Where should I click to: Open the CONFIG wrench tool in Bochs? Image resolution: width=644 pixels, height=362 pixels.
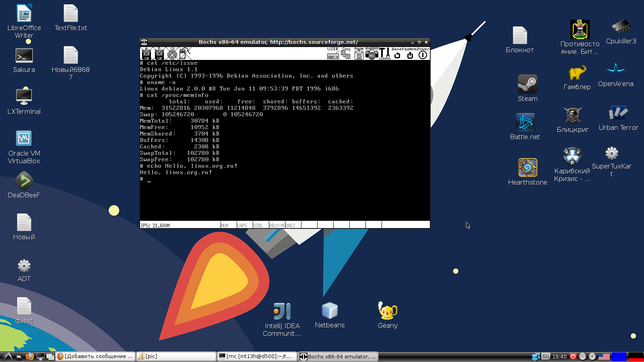385,53
